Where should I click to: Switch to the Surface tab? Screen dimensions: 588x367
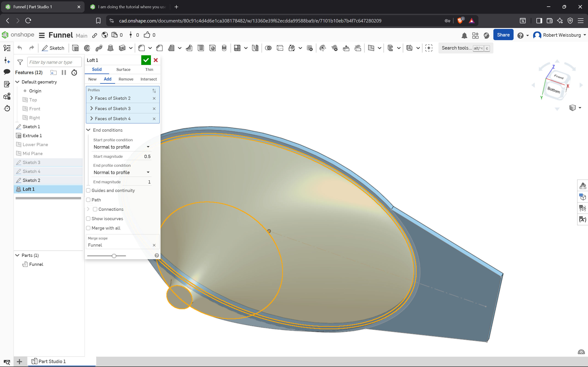[123, 70]
